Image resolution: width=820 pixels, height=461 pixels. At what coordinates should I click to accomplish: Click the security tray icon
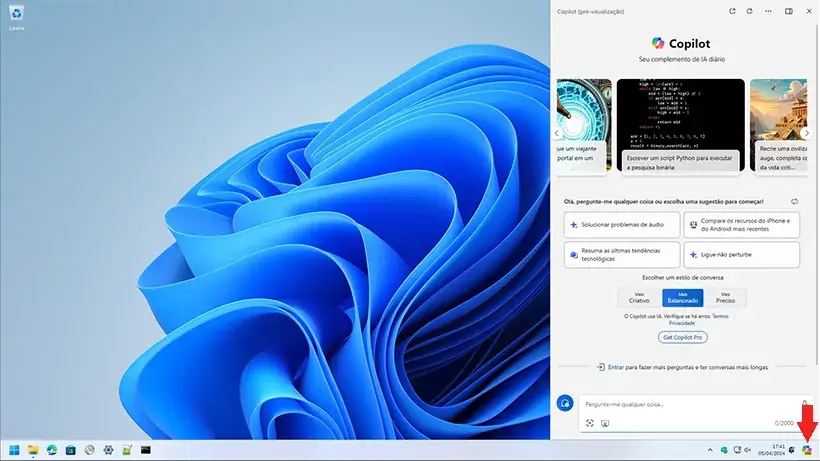pyautogui.click(x=724, y=450)
